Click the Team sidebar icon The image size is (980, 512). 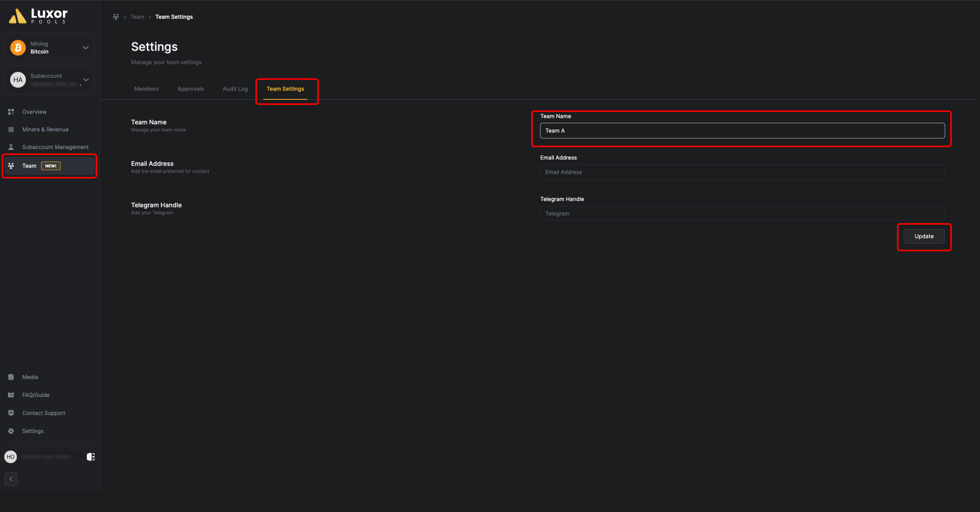click(x=11, y=166)
